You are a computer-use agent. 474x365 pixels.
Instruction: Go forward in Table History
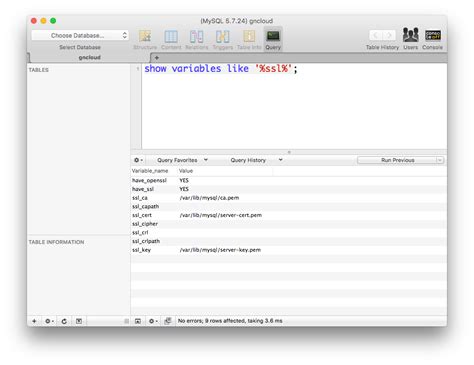click(389, 35)
